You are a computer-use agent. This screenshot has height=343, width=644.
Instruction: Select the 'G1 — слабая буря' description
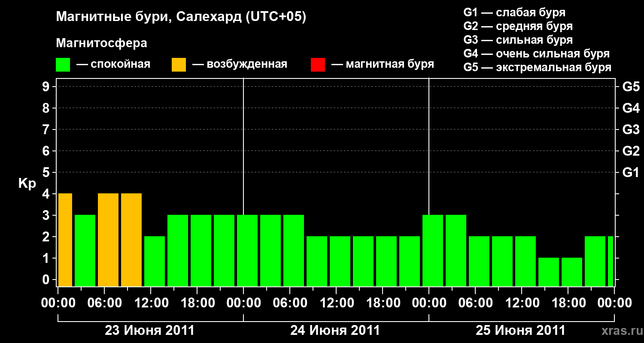point(514,12)
